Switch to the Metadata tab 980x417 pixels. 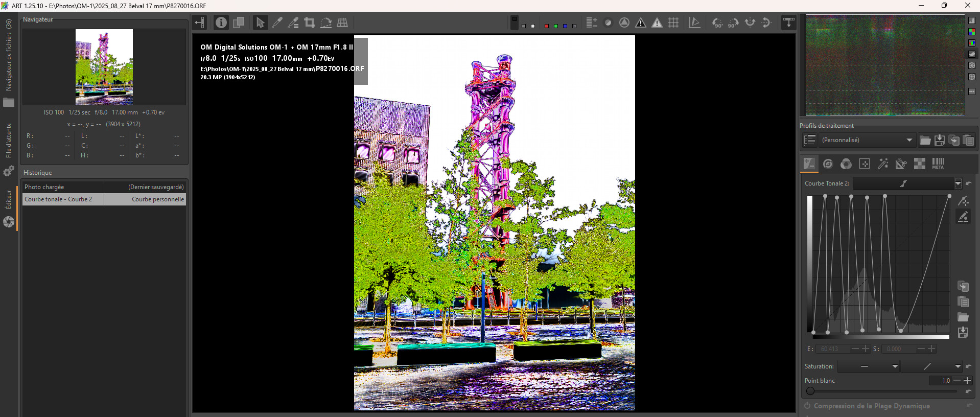(938, 164)
